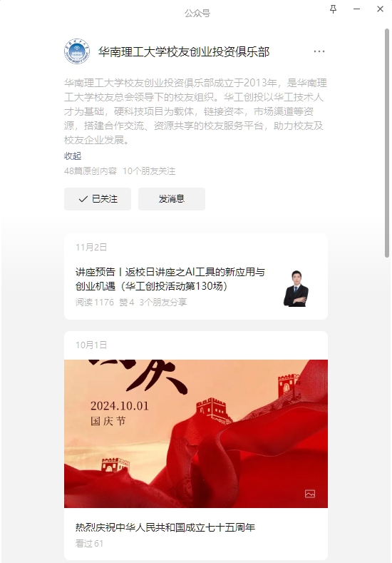Image resolution: width=392 pixels, height=563 pixels.
Task: Open the account title 华南理工大学校友创业投资俱乐部
Action: point(184,52)
